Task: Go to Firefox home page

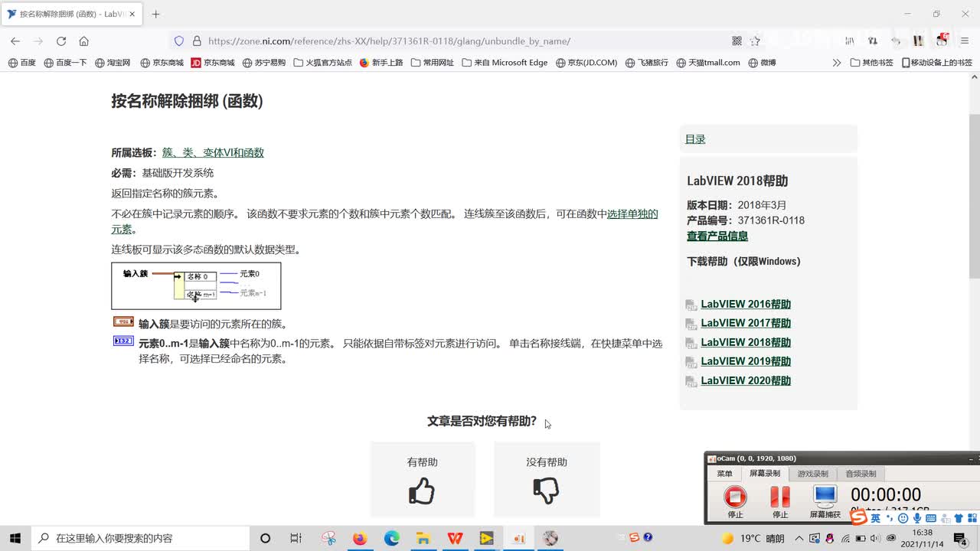Action: [84, 41]
